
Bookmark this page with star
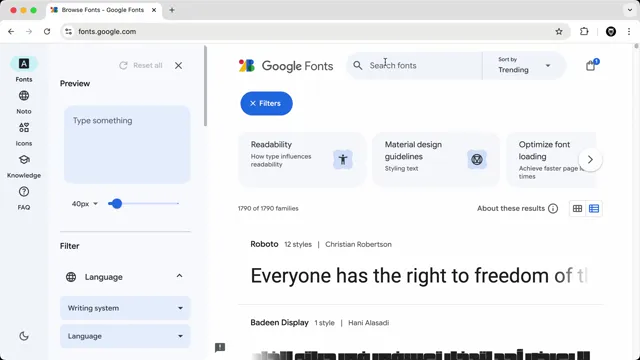click(x=559, y=31)
